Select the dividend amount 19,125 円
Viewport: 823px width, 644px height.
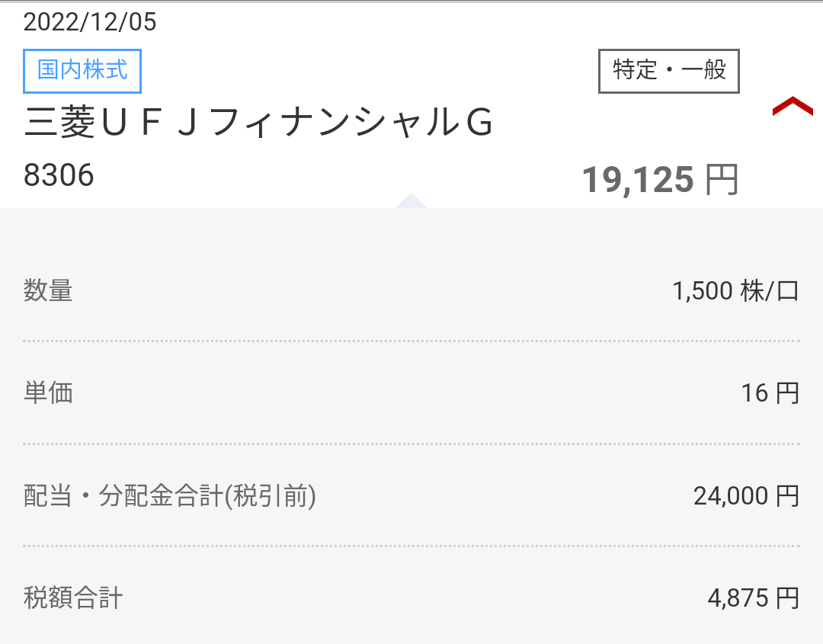pyautogui.click(x=660, y=179)
